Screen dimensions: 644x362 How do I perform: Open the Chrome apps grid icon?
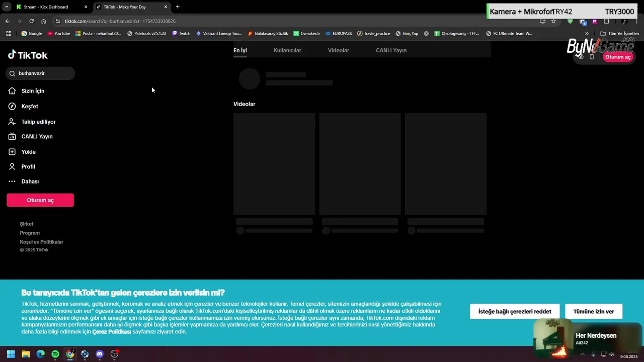(x=9, y=34)
